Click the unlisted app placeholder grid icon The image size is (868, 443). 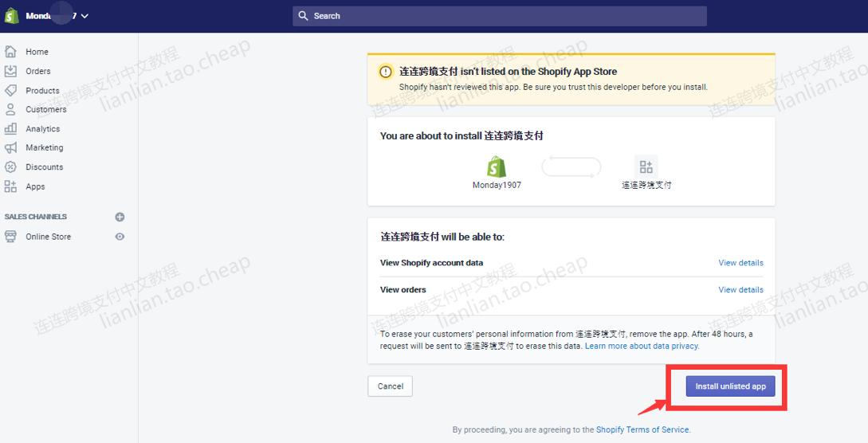pos(646,167)
